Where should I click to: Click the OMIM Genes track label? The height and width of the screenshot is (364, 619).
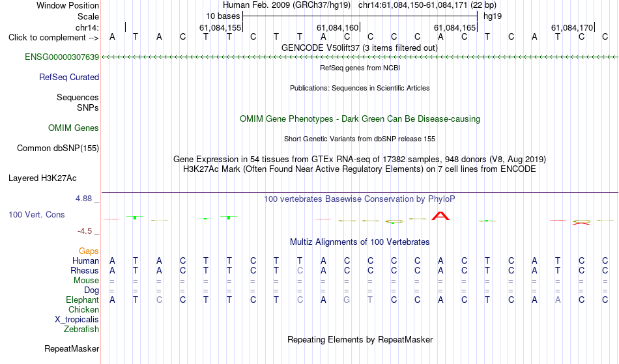pos(74,128)
